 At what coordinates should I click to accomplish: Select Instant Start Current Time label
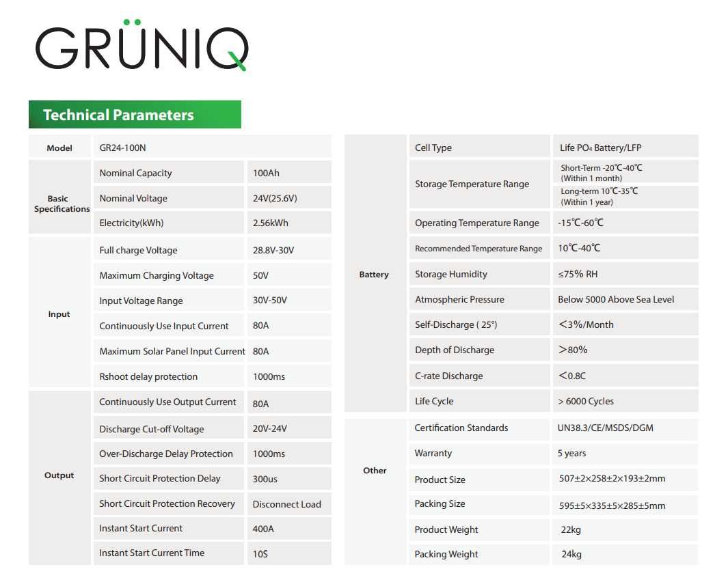[152, 553]
